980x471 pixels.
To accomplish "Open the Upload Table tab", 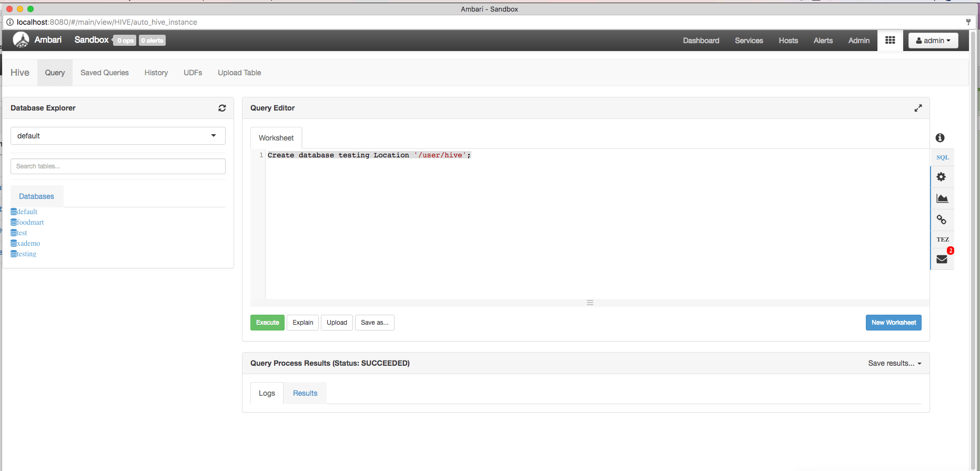I will [x=239, y=73].
